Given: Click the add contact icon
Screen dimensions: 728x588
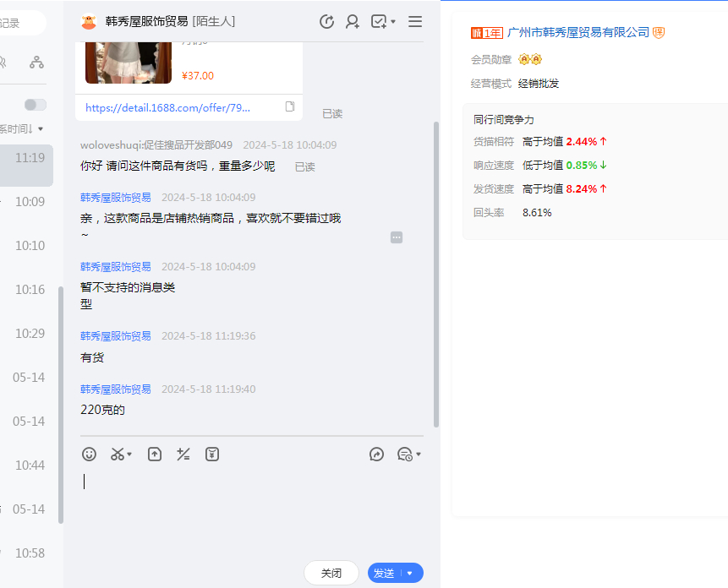Looking at the screenshot, I should pyautogui.click(x=353, y=22).
